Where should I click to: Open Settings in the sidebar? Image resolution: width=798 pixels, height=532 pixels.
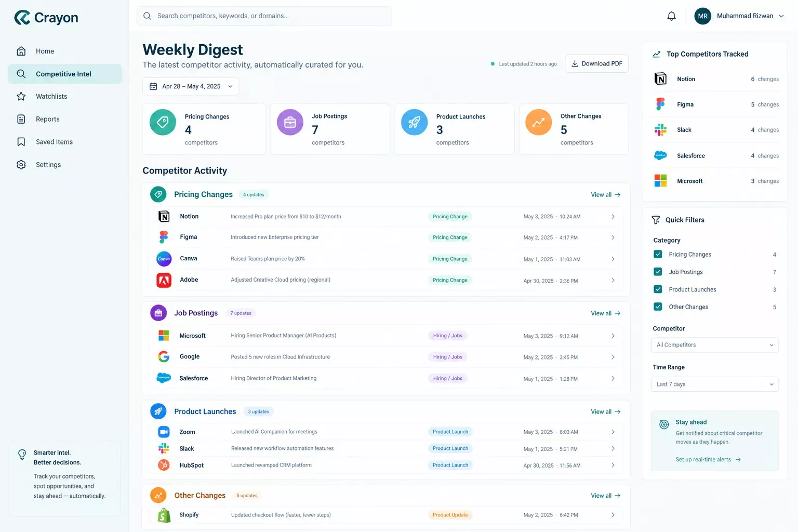point(64,165)
